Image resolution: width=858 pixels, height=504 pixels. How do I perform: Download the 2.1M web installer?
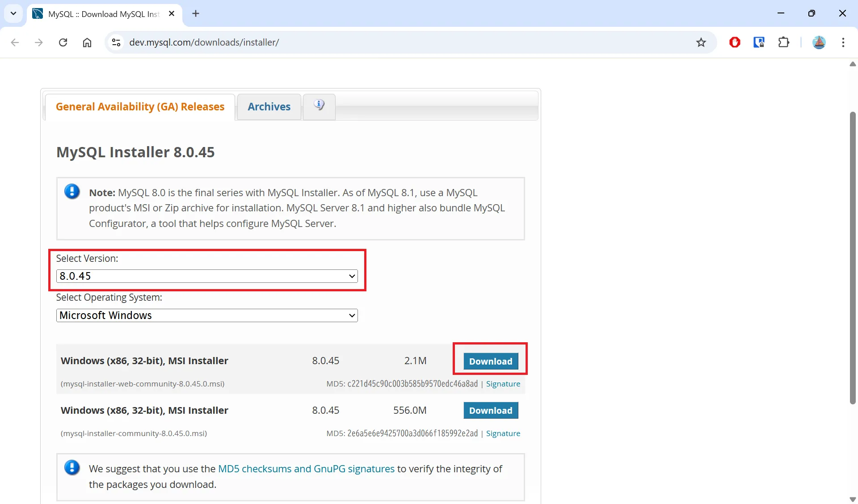point(490,361)
